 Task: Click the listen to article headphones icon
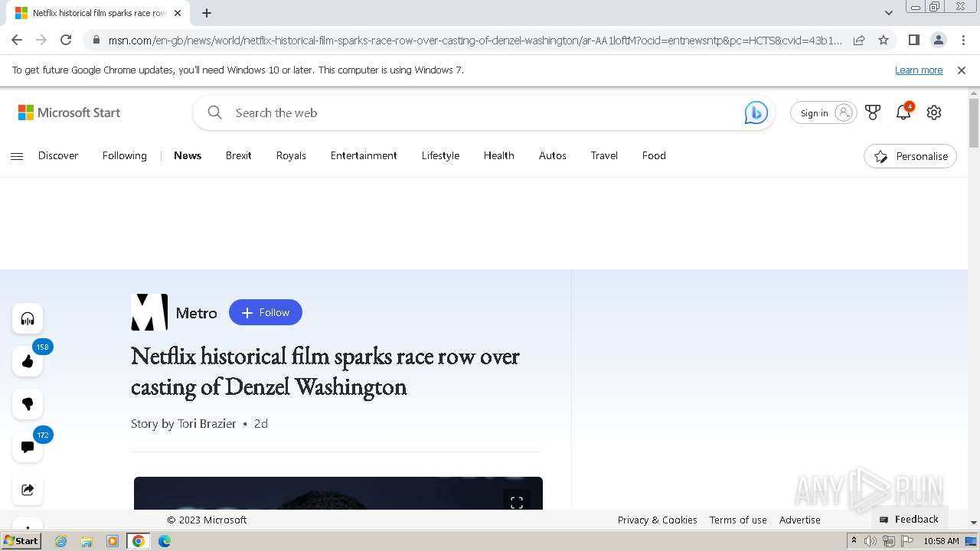[28, 318]
